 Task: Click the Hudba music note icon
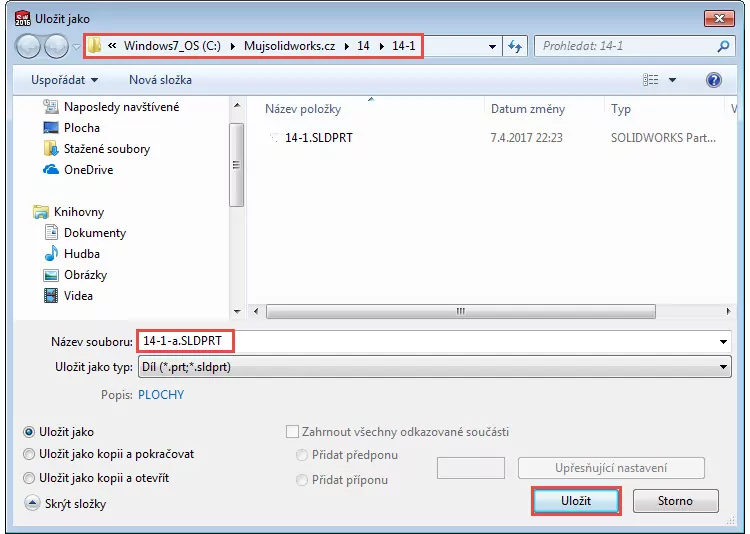(51, 254)
